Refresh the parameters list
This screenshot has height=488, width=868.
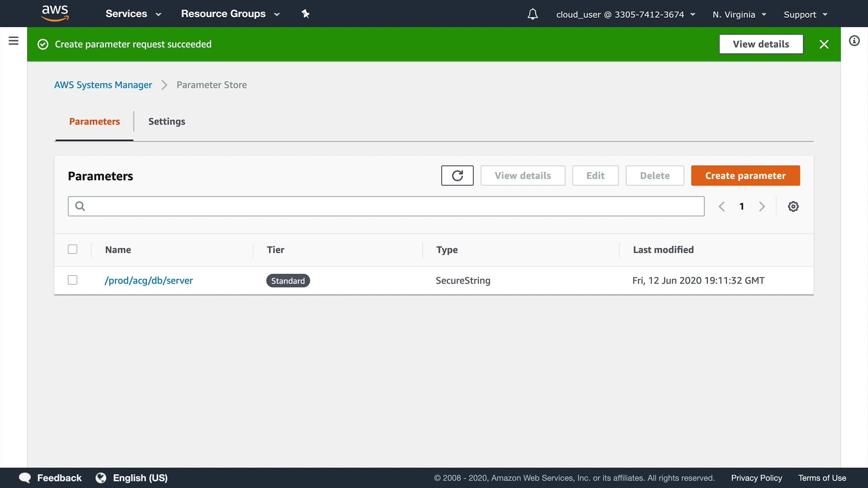457,176
